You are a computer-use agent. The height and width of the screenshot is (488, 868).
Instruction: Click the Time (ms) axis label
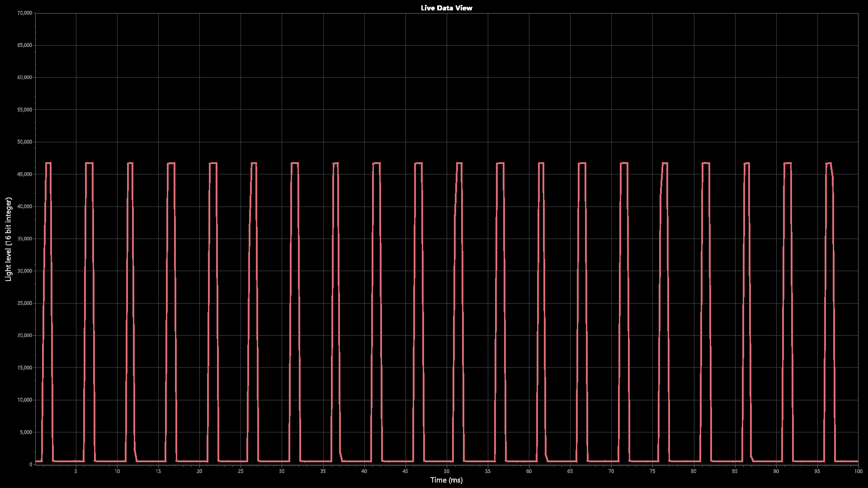[x=446, y=480]
